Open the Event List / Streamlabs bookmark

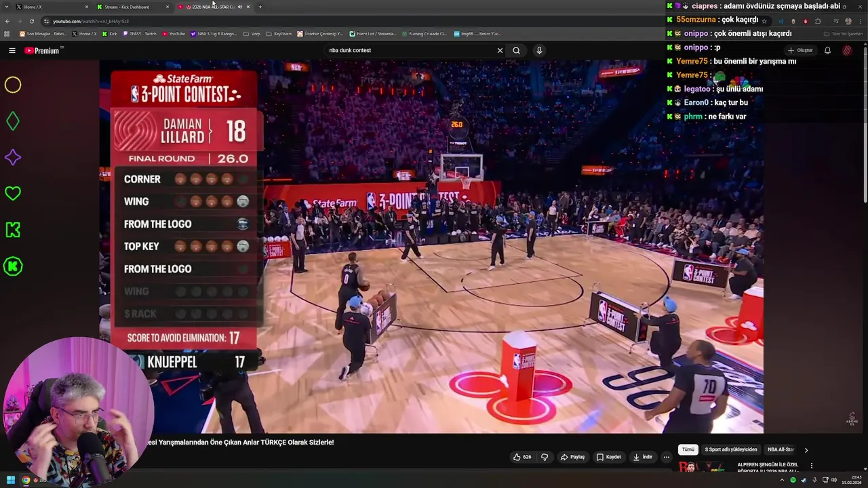pos(373,33)
